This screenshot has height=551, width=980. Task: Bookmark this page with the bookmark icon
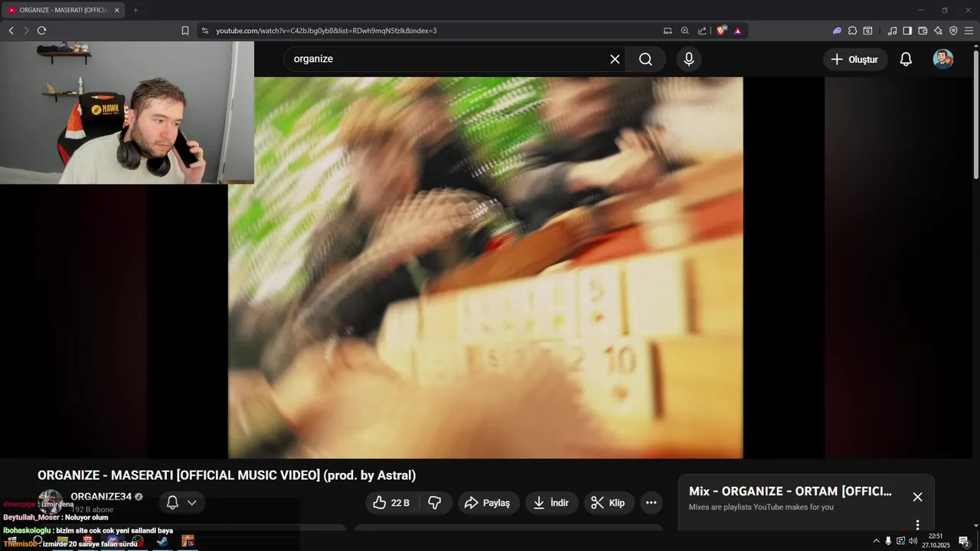click(x=185, y=31)
